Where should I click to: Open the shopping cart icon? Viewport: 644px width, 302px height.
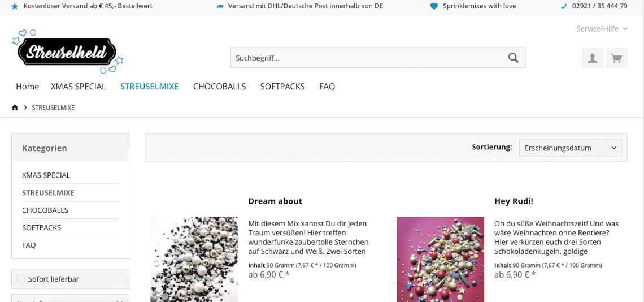[616, 58]
